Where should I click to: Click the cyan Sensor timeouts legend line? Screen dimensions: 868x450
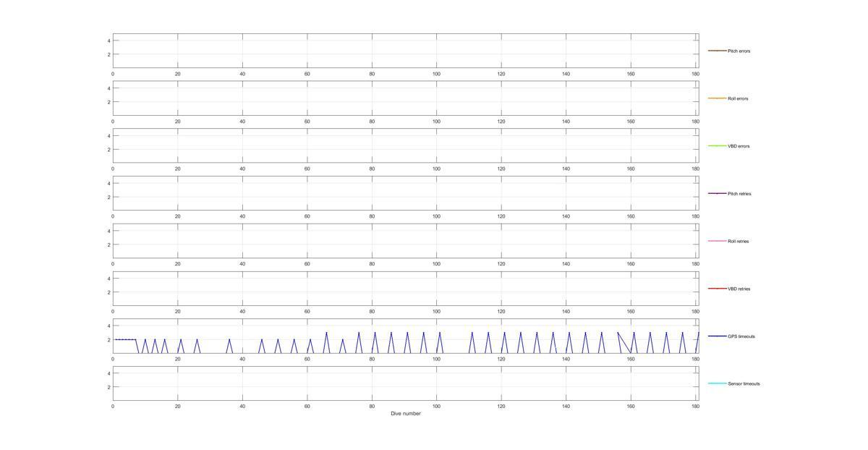pos(717,383)
